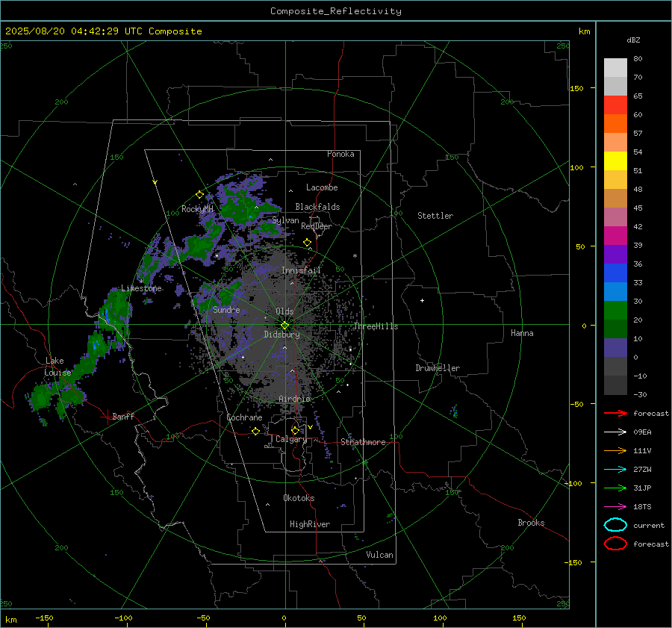Click the Innisfail city label
Image resolution: width=672 pixels, height=628 pixels.
click(x=301, y=270)
